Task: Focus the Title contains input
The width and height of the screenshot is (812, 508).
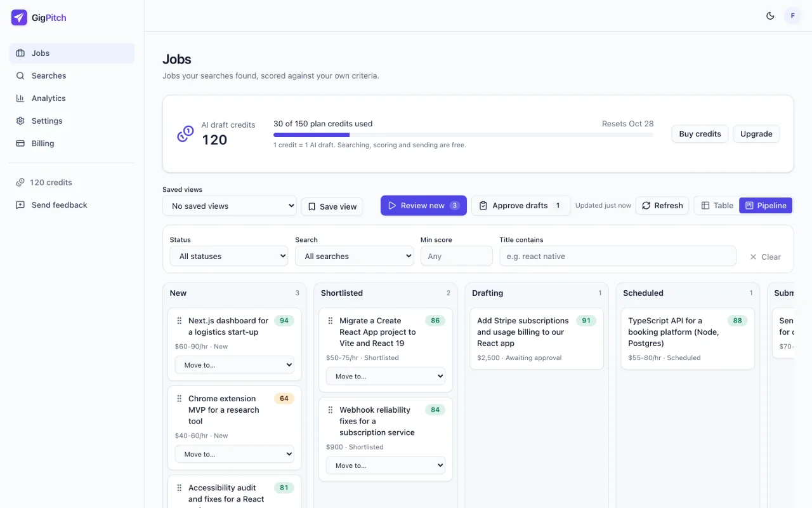Action: (x=618, y=257)
